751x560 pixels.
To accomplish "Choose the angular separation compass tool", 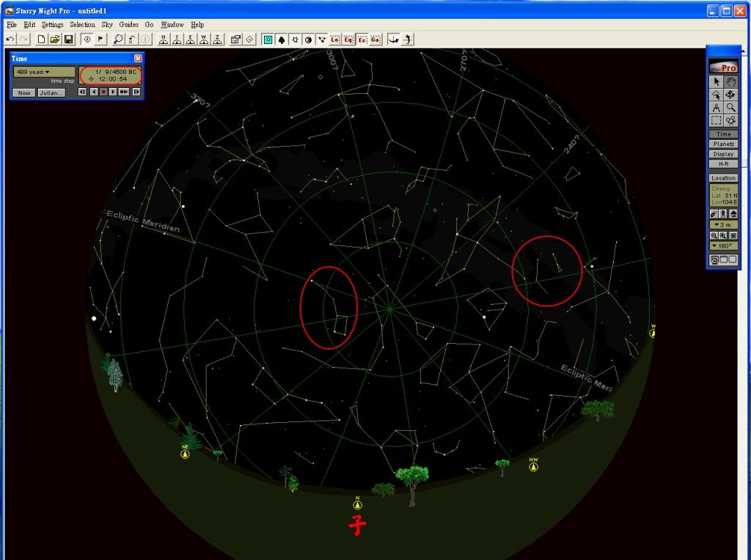I will (717, 107).
